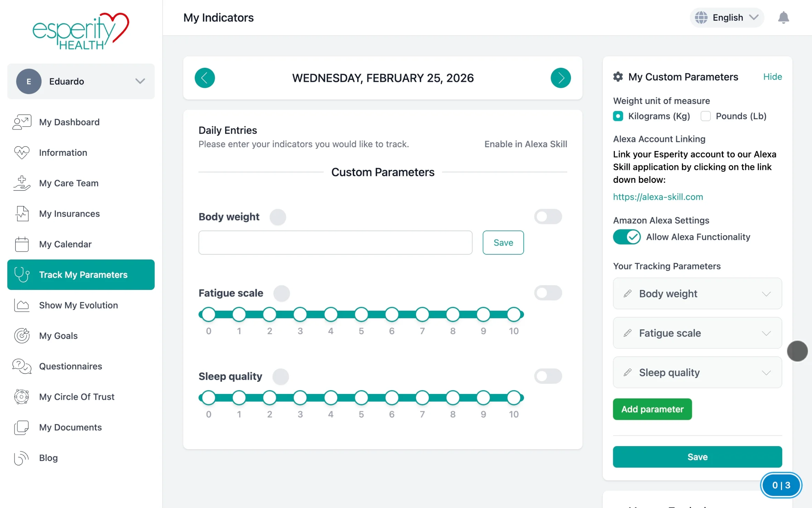Open the English language dropdown
812x508 pixels.
[727, 17]
